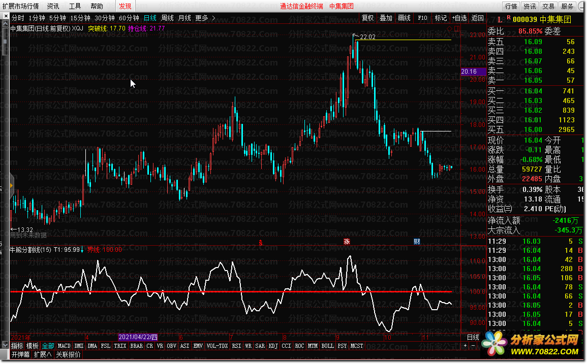Select the 全部 indicator tab
The image size is (588, 364).
pos(48,346)
